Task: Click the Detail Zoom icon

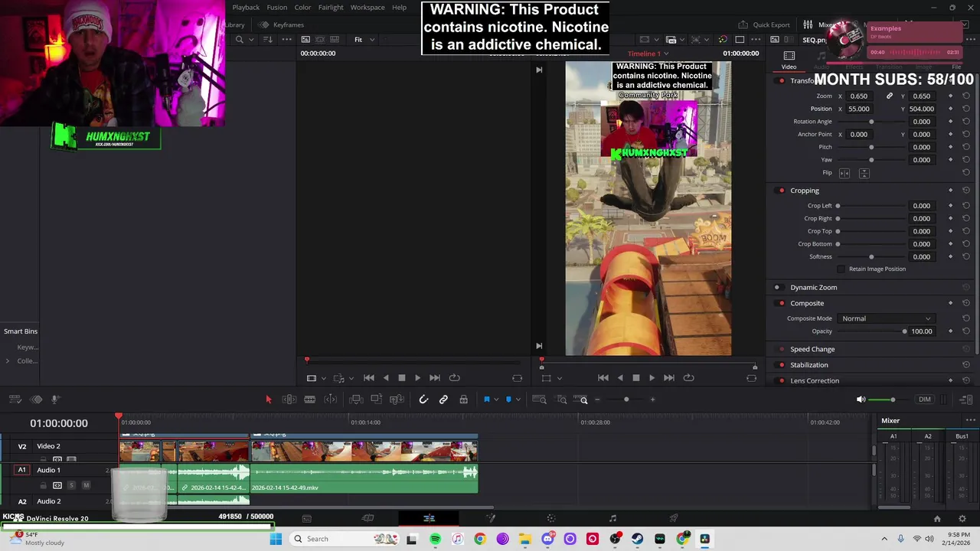Action: click(561, 399)
